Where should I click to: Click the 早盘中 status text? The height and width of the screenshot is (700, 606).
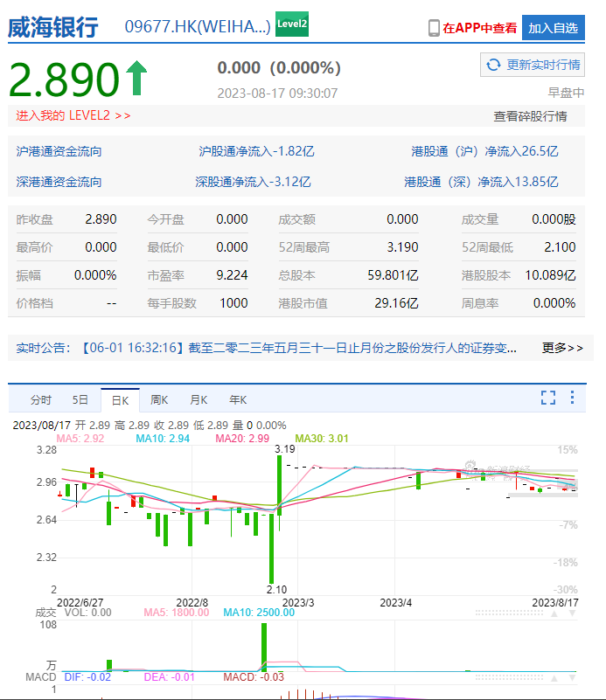(x=567, y=93)
